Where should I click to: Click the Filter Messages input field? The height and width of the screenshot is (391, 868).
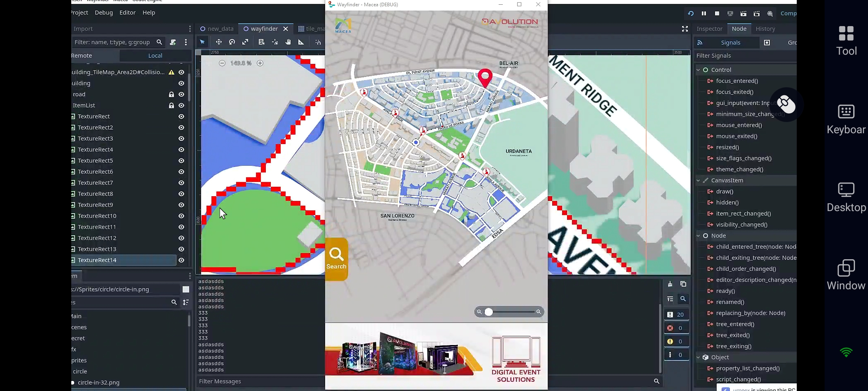pyautogui.click(x=253, y=381)
